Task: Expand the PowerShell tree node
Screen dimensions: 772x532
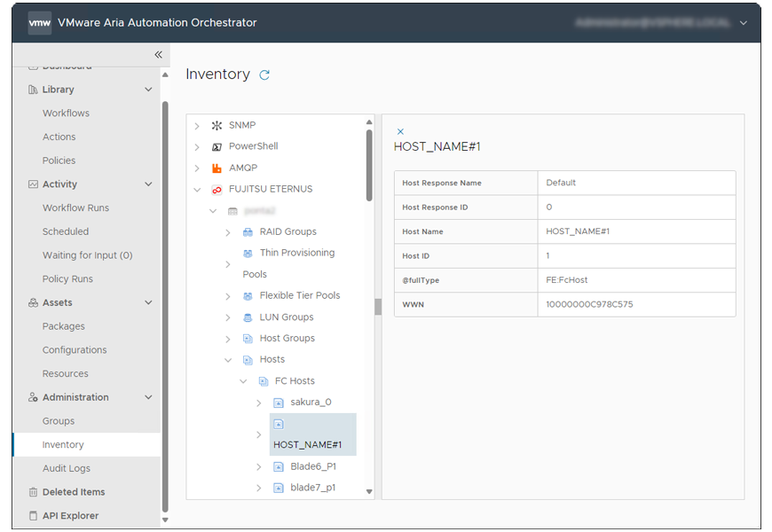Action: click(x=197, y=147)
